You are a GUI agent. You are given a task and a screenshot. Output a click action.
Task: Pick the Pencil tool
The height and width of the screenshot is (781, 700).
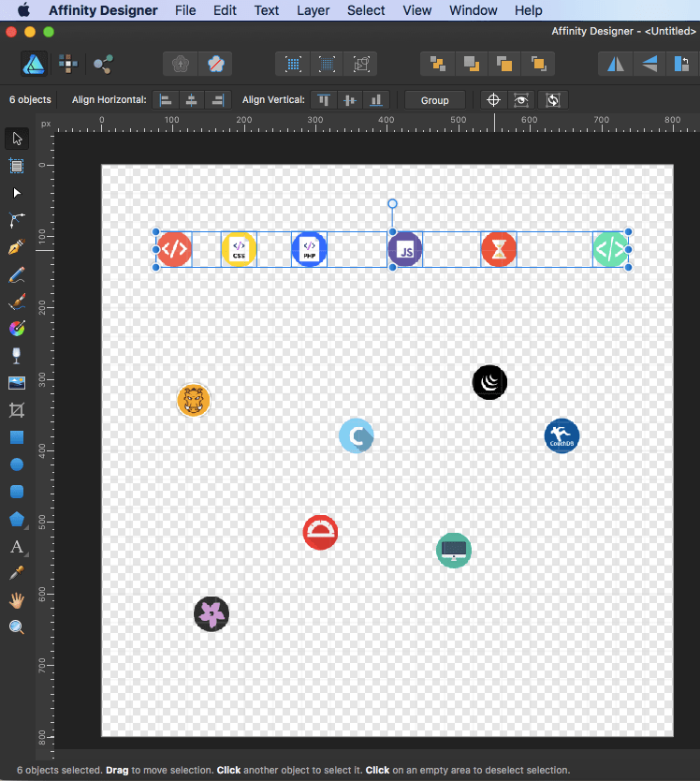click(17, 275)
